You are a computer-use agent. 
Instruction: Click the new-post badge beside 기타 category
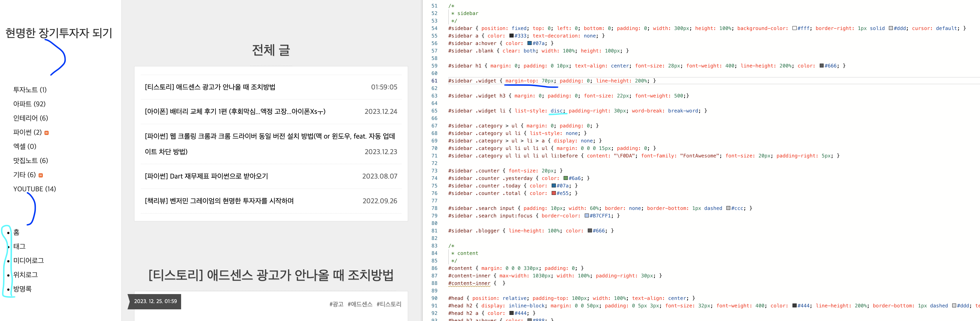click(x=41, y=175)
